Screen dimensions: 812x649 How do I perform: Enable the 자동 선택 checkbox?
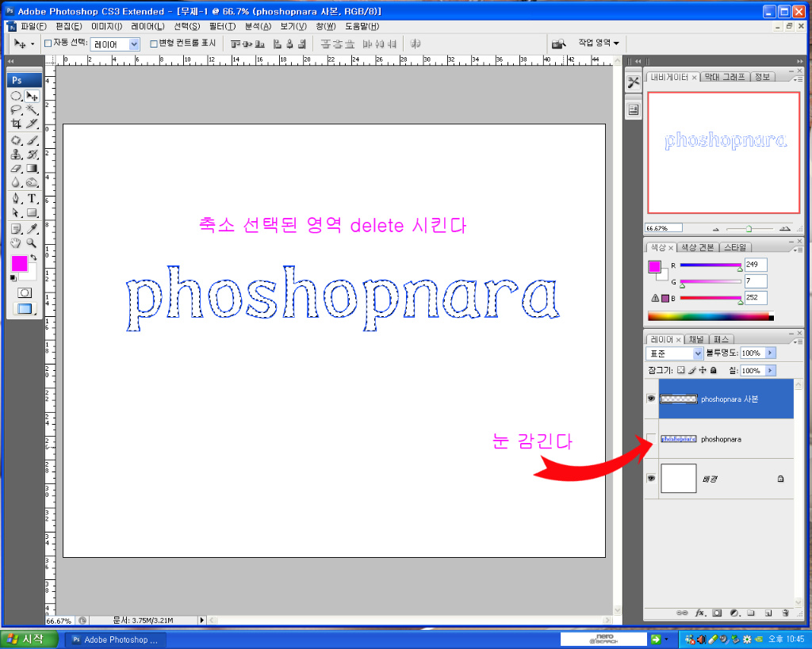[48, 44]
